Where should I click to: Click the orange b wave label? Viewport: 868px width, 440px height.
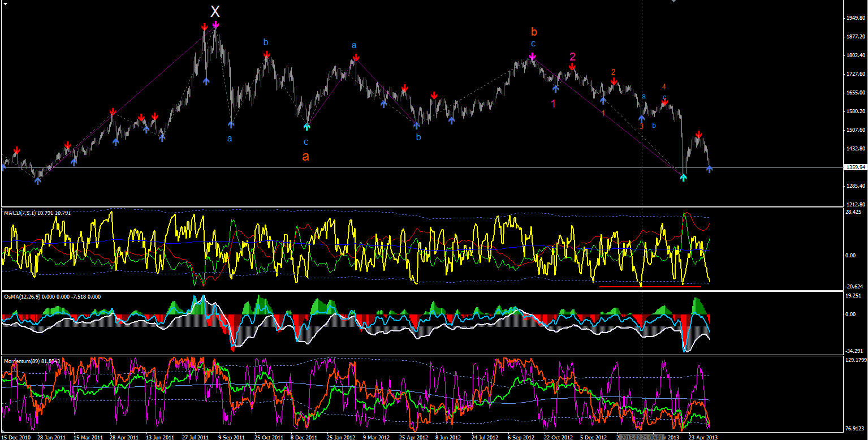(x=534, y=31)
